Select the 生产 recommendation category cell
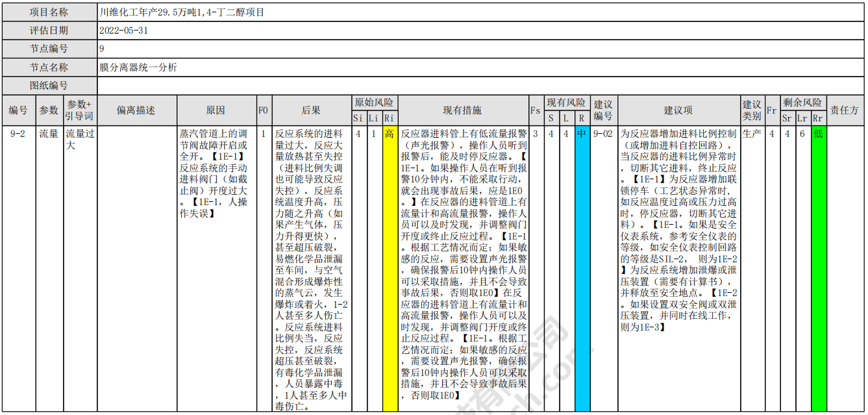This screenshot has height=415, width=868. click(x=752, y=269)
